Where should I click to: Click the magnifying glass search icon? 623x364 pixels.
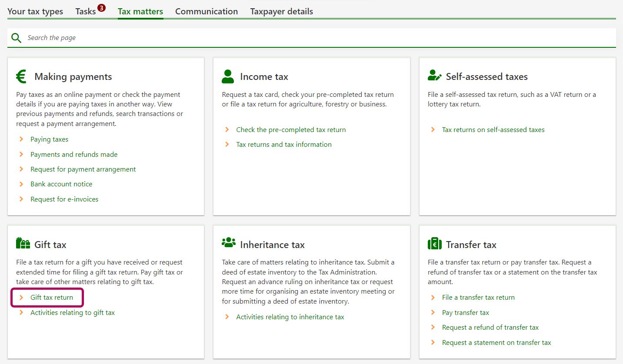[x=16, y=38]
